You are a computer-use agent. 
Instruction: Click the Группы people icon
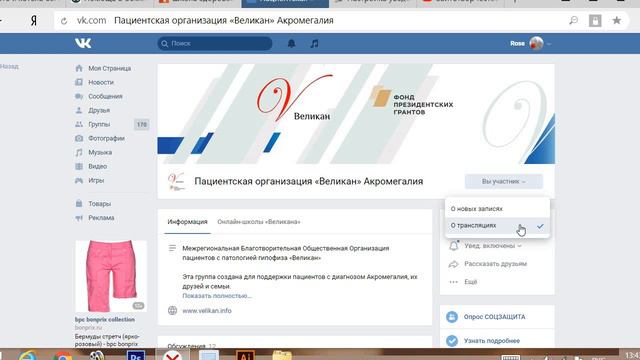[79, 124]
